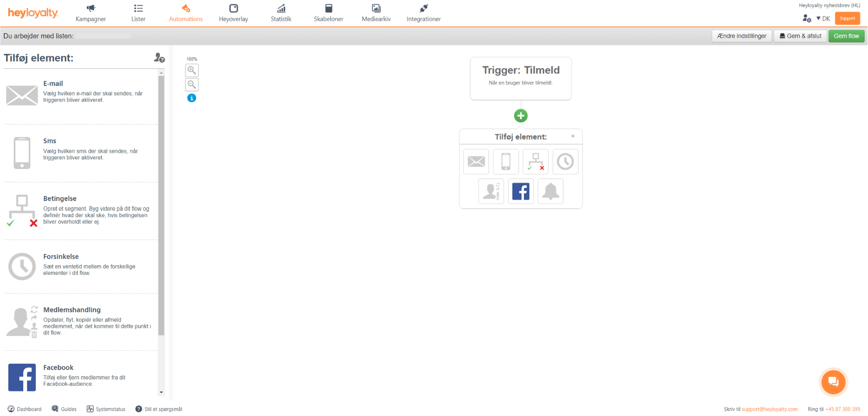868x416 pixels.
Task: Click the green plus add-element button
Action: point(521,116)
